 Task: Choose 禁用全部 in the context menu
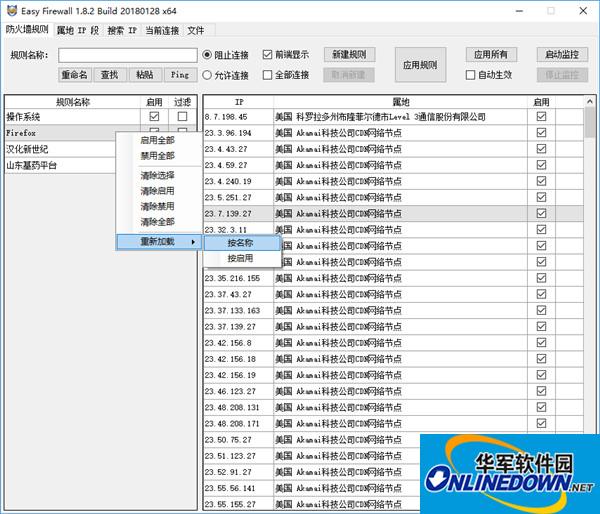(x=158, y=156)
